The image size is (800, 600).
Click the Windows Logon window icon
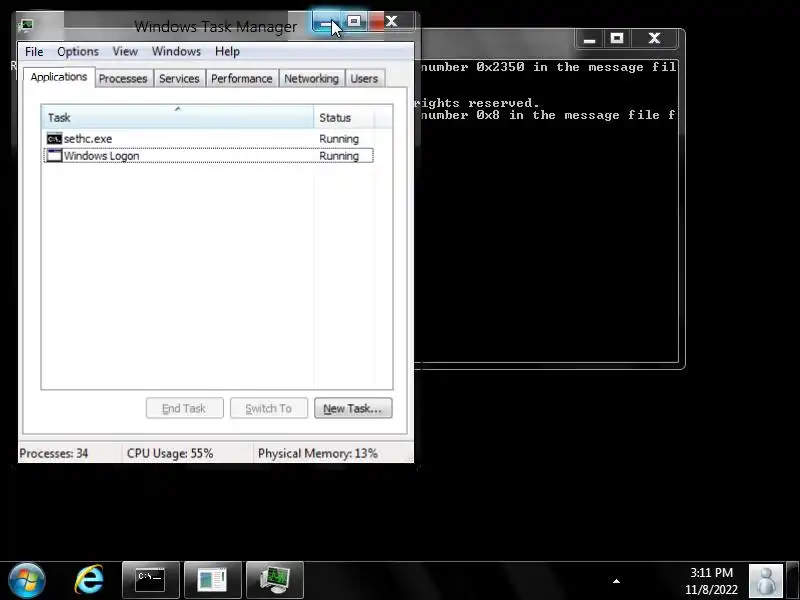[x=54, y=156]
